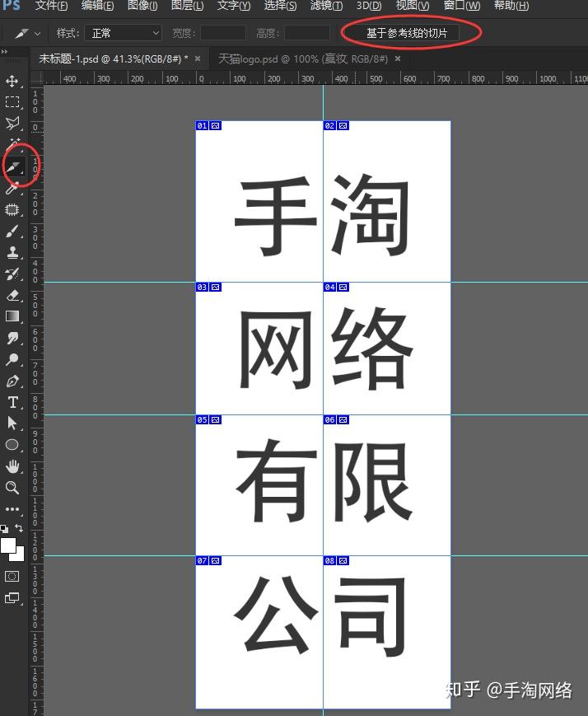Click the slice 05 number badge
588x716 pixels.
[203, 419]
